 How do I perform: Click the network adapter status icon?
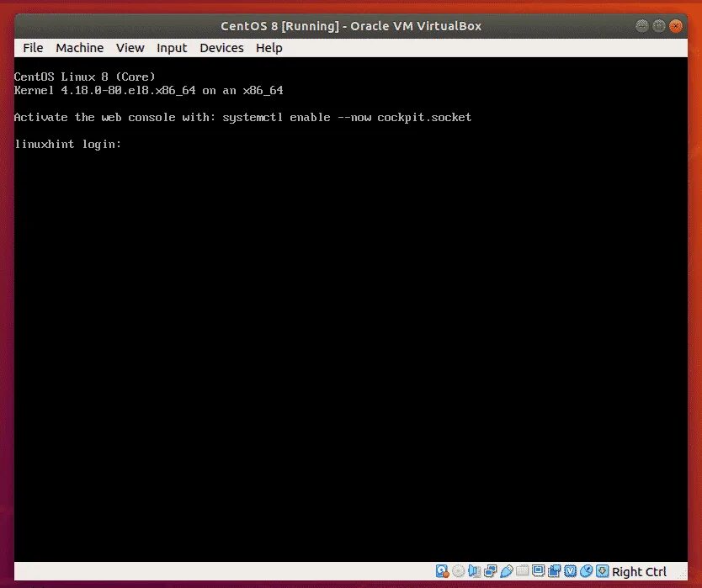click(x=490, y=571)
